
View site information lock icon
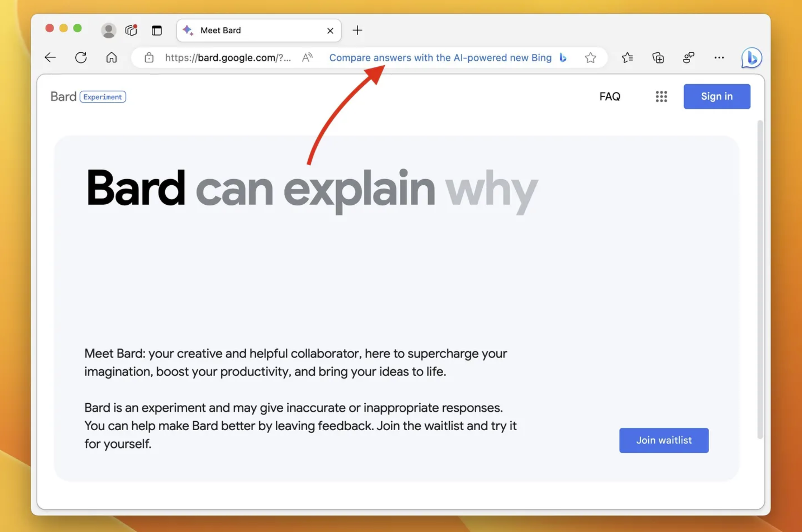[x=149, y=58]
